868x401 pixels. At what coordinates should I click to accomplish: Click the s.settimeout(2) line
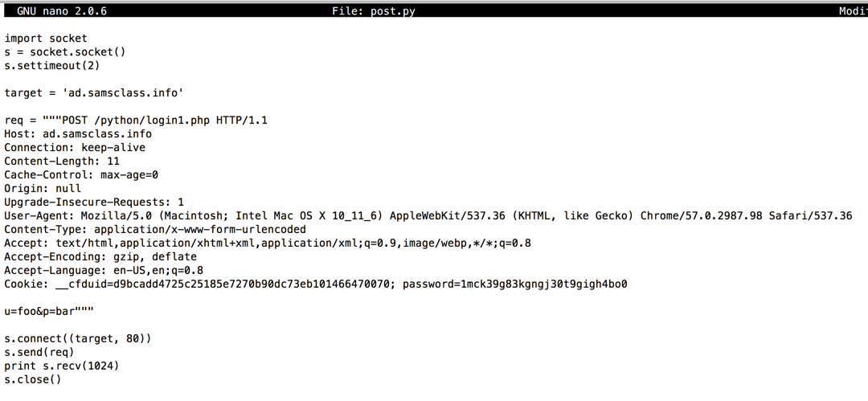pos(52,65)
